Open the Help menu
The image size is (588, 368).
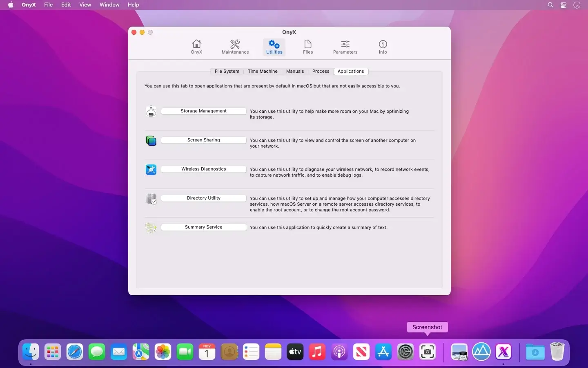(x=134, y=5)
